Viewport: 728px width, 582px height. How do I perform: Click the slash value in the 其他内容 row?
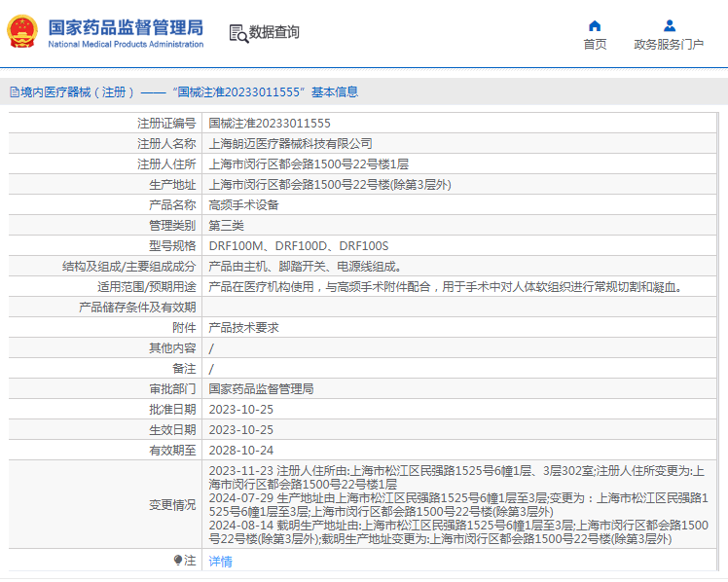(x=211, y=348)
